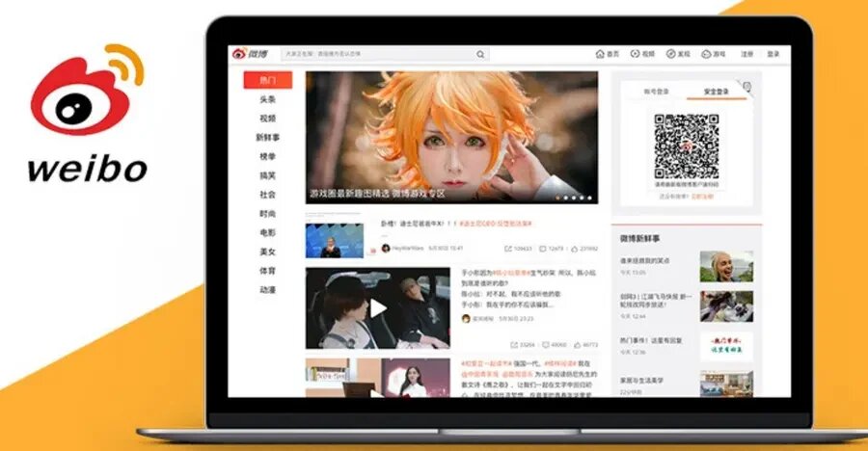
Task: Open the HeyWarWare author avatar
Action: 386,249
